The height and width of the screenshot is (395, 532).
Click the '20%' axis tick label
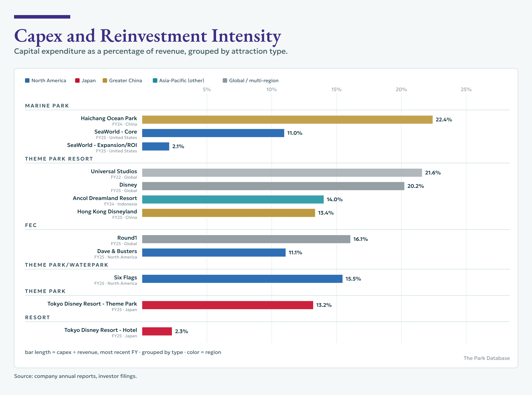pos(401,90)
